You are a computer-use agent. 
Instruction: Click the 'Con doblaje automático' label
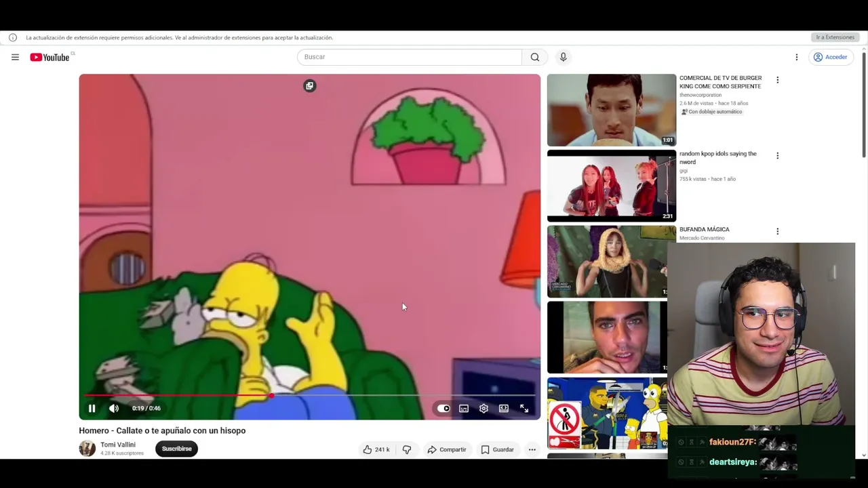point(711,112)
